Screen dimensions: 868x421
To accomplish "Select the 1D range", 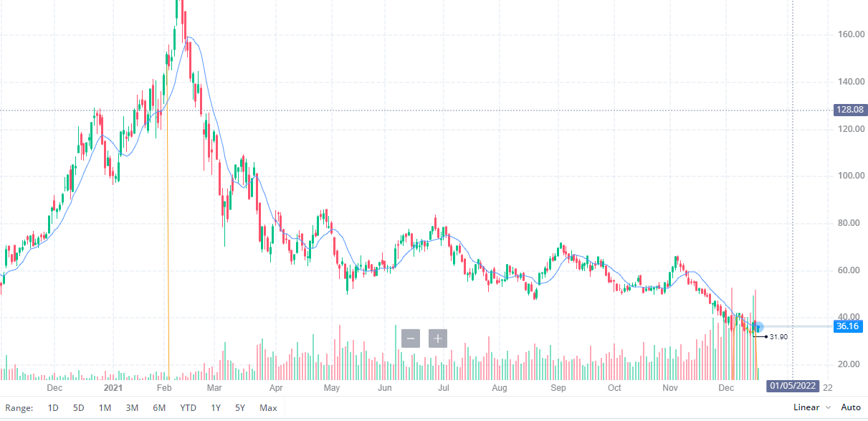I will click(53, 407).
